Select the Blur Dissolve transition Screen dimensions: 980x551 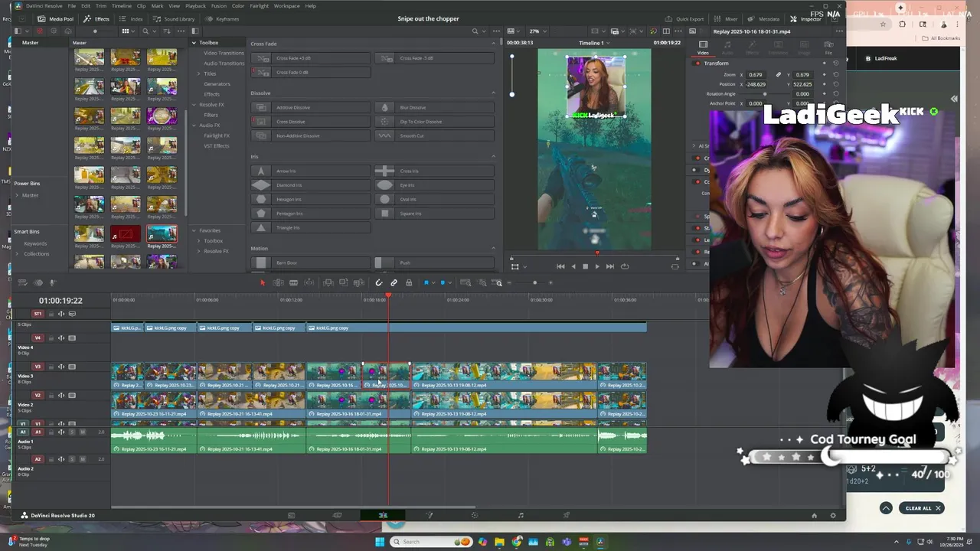pyautogui.click(x=434, y=108)
